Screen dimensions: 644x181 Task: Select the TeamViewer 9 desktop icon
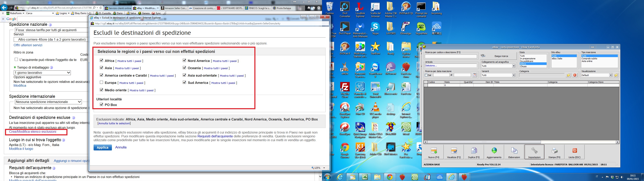pyautogui.click(x=375, y=70)
